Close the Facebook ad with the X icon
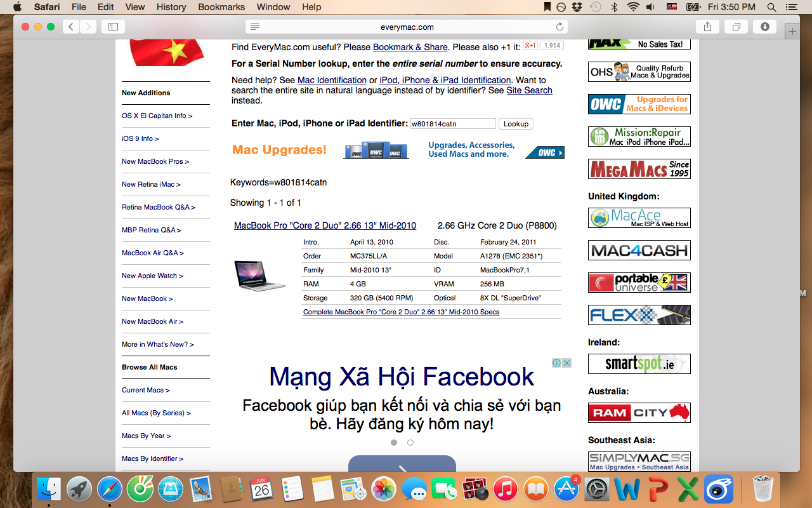The image size is (812, 508). click(x=567, y=363)
